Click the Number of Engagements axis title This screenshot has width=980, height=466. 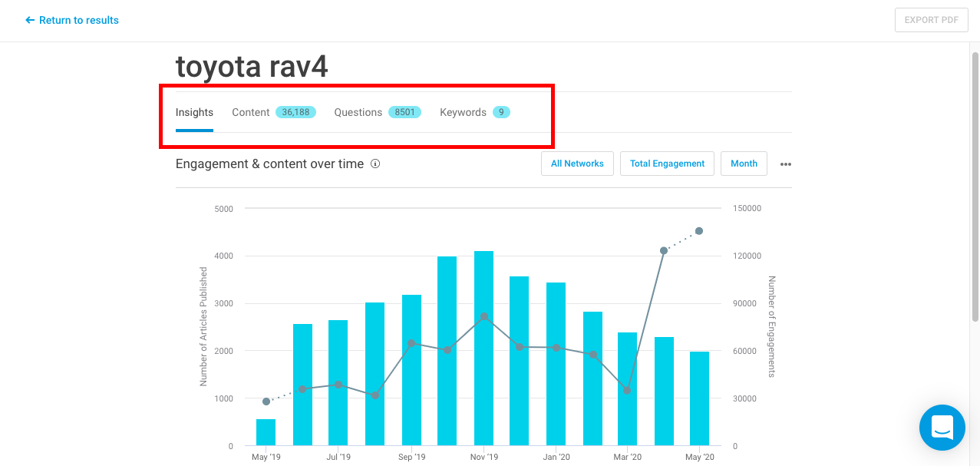coord(772,326)
